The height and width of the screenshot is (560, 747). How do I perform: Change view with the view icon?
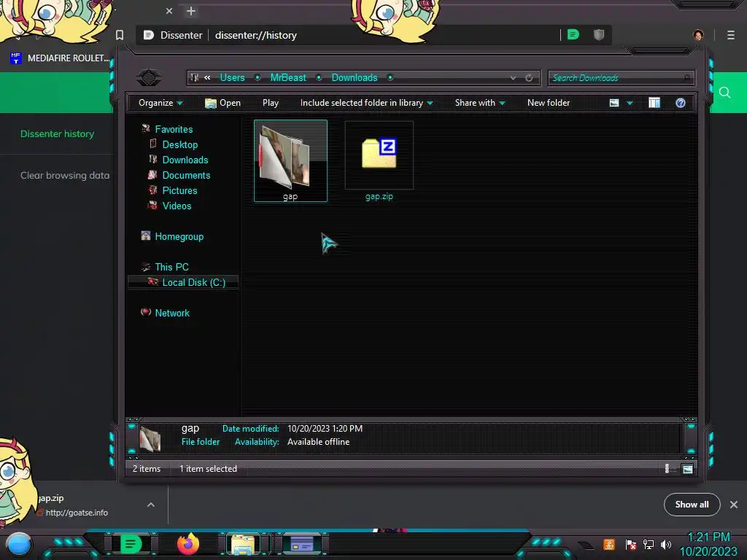614,103
